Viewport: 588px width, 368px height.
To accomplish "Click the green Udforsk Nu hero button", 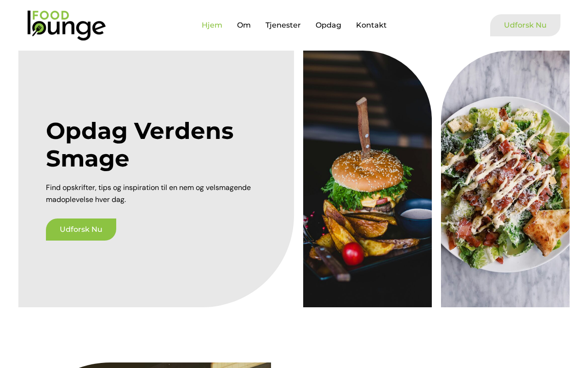I will [x=81, y=230].
